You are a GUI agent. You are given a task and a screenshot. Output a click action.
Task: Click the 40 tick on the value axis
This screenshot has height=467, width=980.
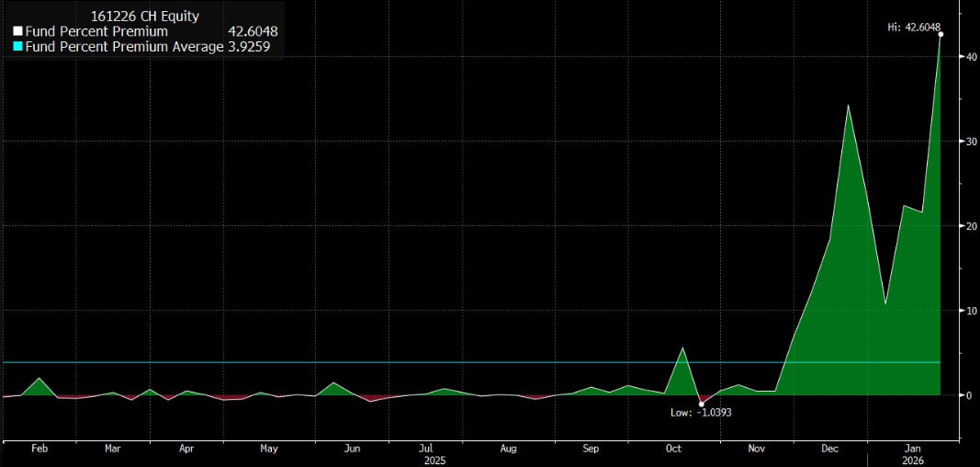(970, 57)
